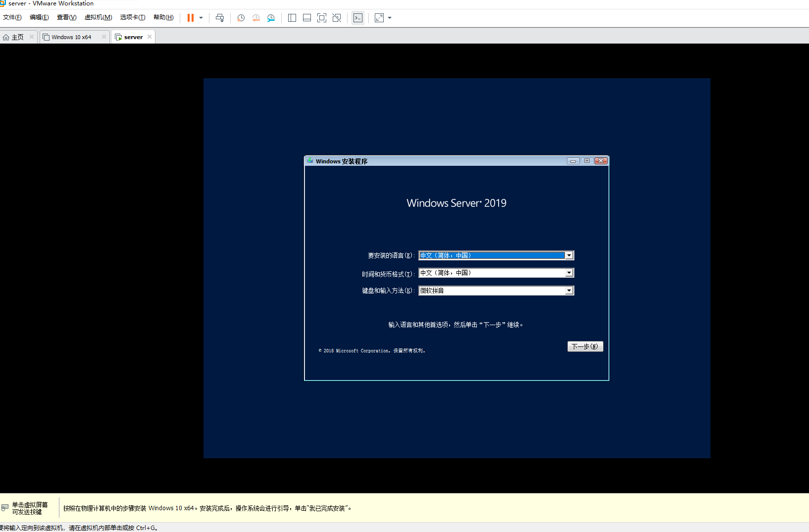Open the time and currency format dropdown
The width and height of the screenshot is (809, 532).
pyautogui.click(x=569, y=273)
